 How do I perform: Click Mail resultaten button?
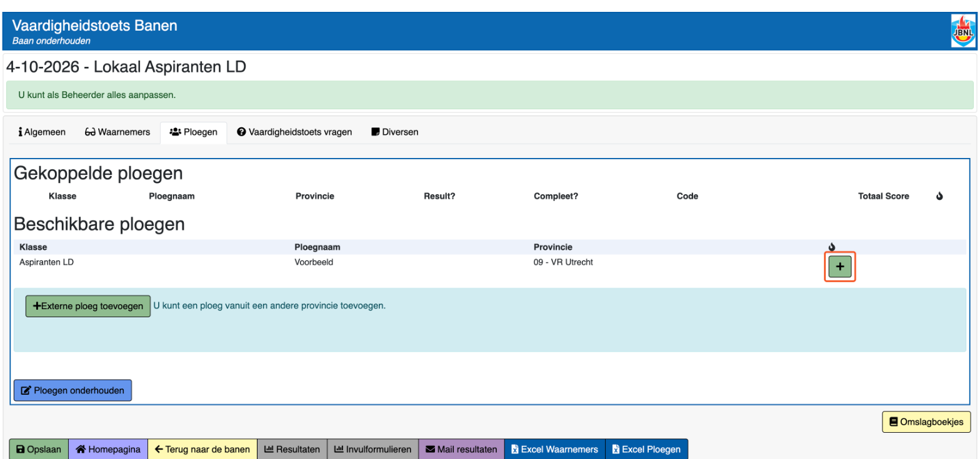pyautogui.click(x=461, y=449)
